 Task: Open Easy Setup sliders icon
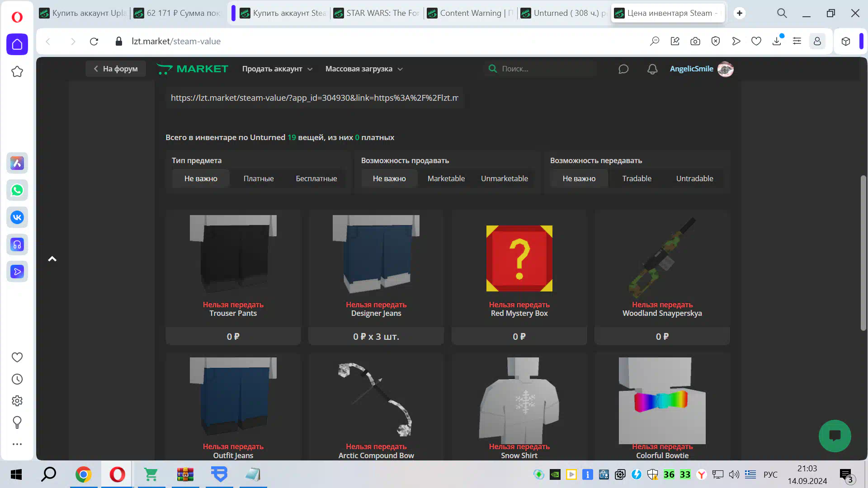tap(797, 42)
